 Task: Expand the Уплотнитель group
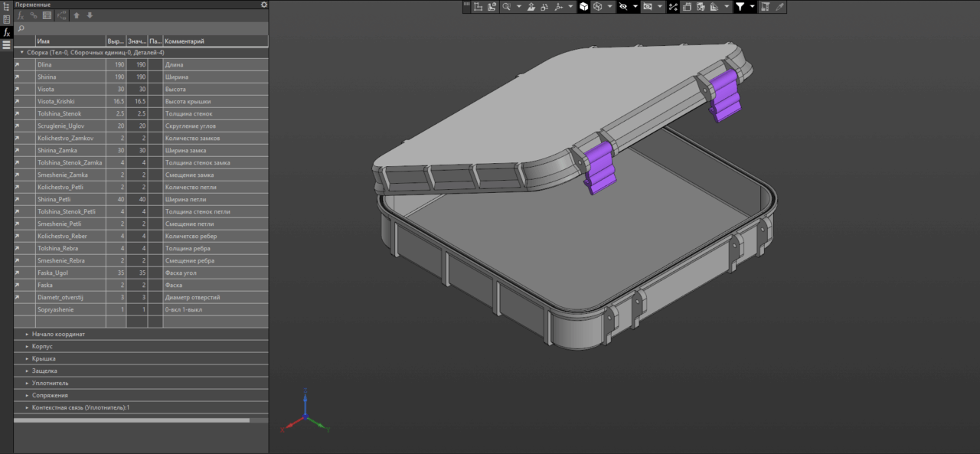(x=27, y=384)
